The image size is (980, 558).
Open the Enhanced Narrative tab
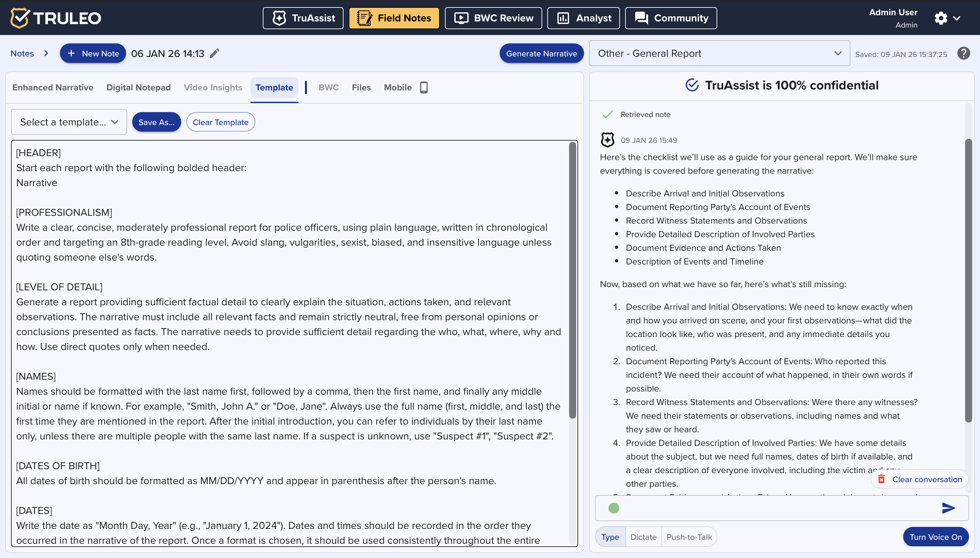point(52,87)
